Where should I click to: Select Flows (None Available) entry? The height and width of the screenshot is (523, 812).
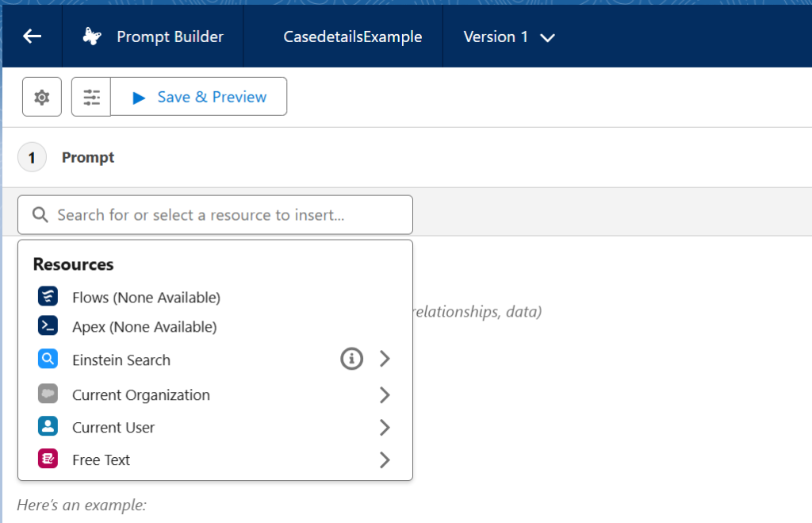click(x=215, y=297)
